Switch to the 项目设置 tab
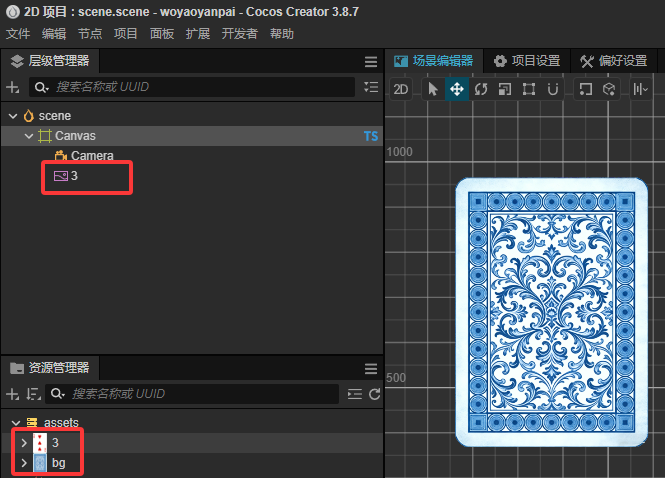This screenshot has width=665, height=478. tap(527, 61)
